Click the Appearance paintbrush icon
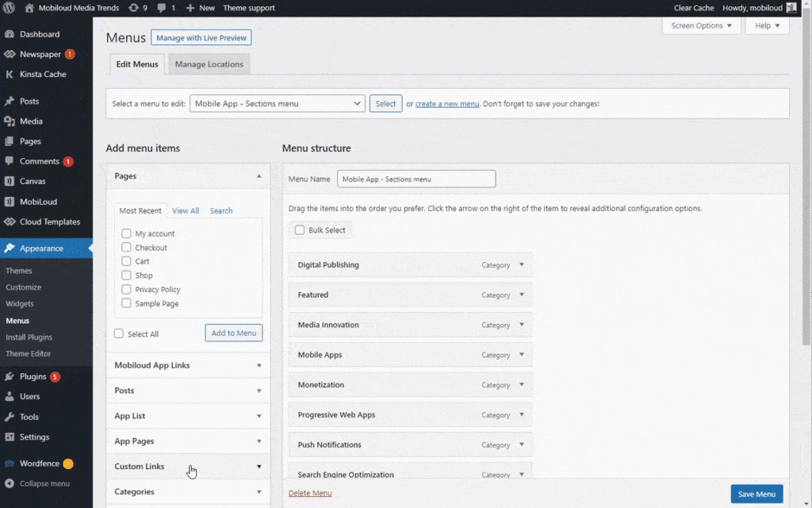812x508 pixels. [10, 248]
